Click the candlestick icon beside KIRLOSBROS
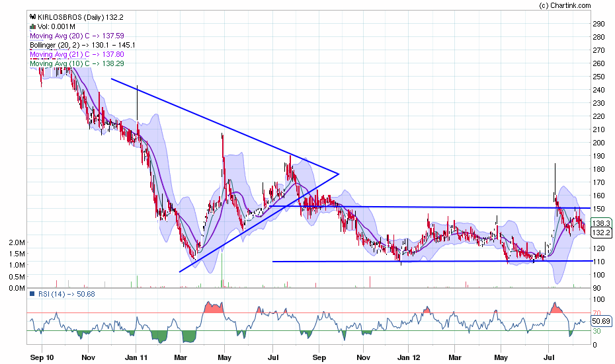Screen dimensions: 615x364 (x=33, y=17)
